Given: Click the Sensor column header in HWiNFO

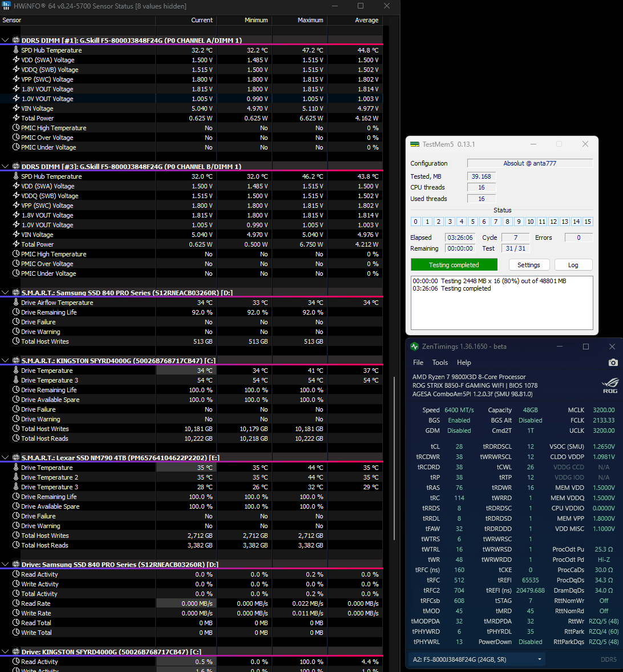Looking at the screenshot, I should click(78, 20).
